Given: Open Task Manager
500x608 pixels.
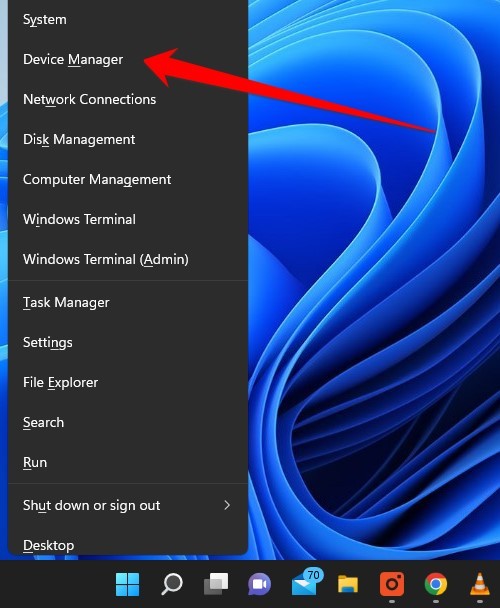Looking at the screenshot, I should [x=128, y=302].
